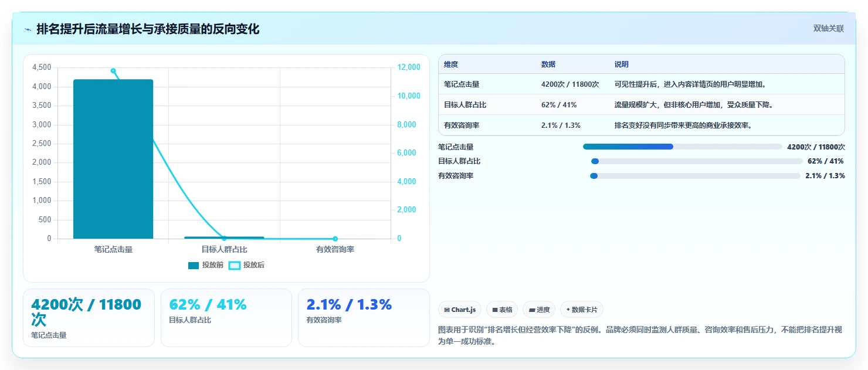Click the 4200次 / 11800次 data card
Viewport: 868px width, 370px height.
point(89,318)
